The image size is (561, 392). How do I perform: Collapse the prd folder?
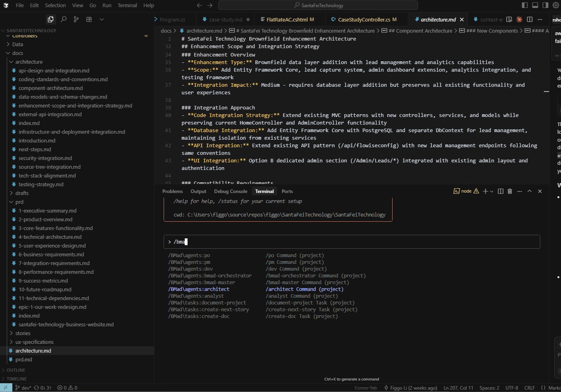[x=77, y=202]
